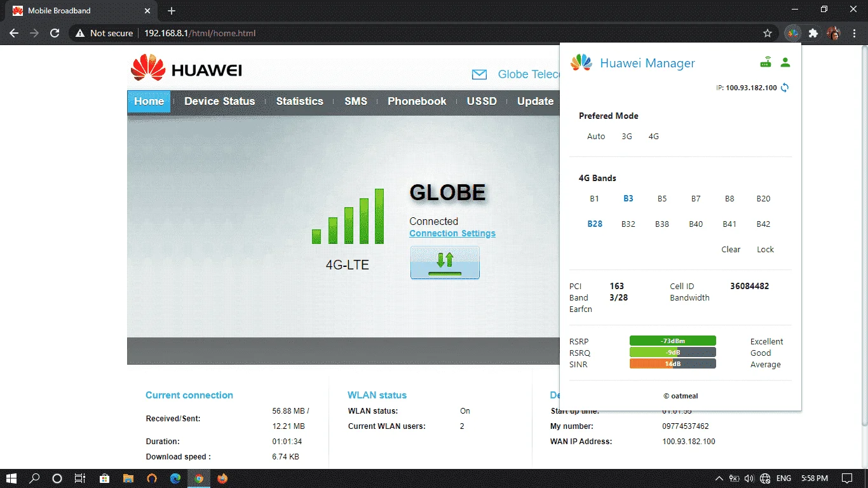Toggle band B5
Viewport: 868px width, 488px height.
tap(662, 198)
